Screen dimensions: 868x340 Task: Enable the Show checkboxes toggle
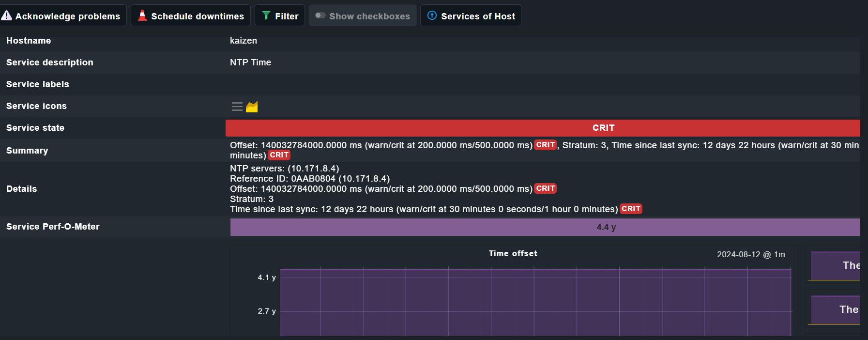pyautogui.click(x=320, y=15)
